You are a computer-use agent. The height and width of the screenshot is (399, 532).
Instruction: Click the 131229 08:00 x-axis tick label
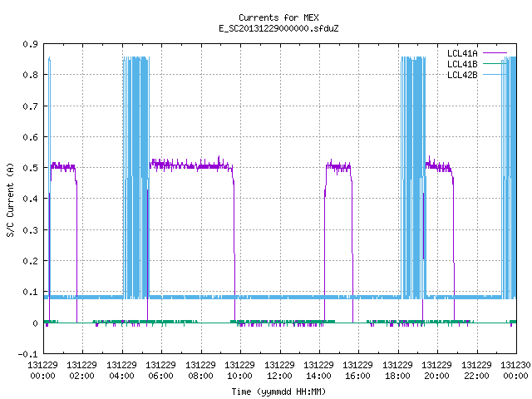point(200,371)
